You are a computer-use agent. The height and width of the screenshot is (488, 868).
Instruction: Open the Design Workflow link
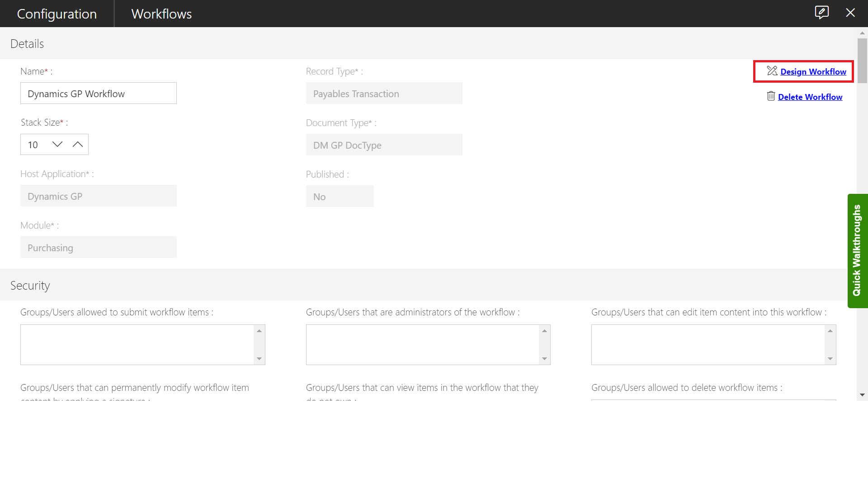click(x=813, y=71)
